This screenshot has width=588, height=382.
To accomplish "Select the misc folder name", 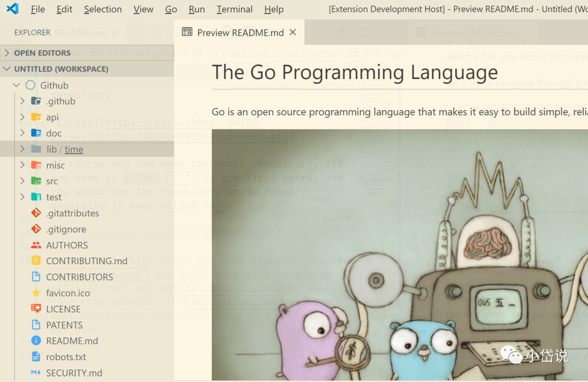I will [56, 166].
